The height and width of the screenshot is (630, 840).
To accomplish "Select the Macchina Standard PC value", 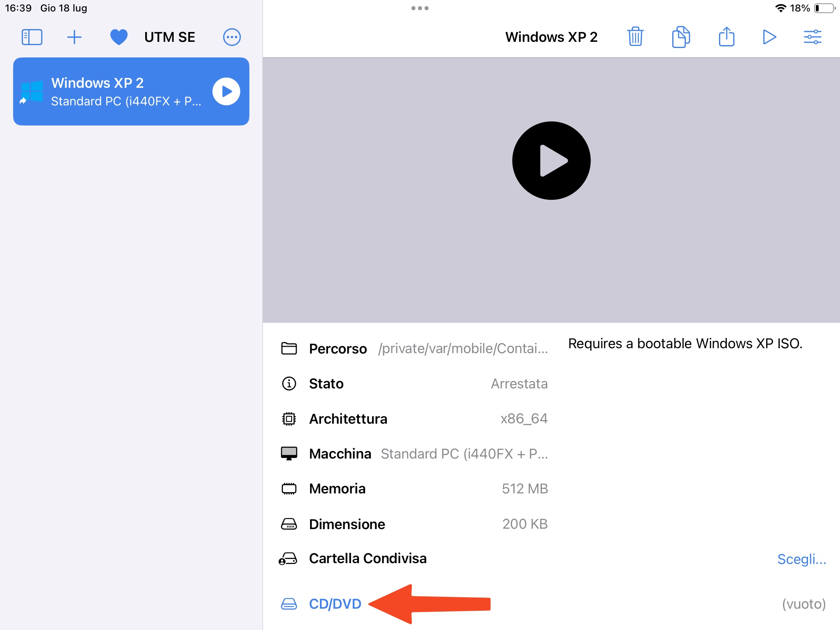I will [x=464, y=454].
